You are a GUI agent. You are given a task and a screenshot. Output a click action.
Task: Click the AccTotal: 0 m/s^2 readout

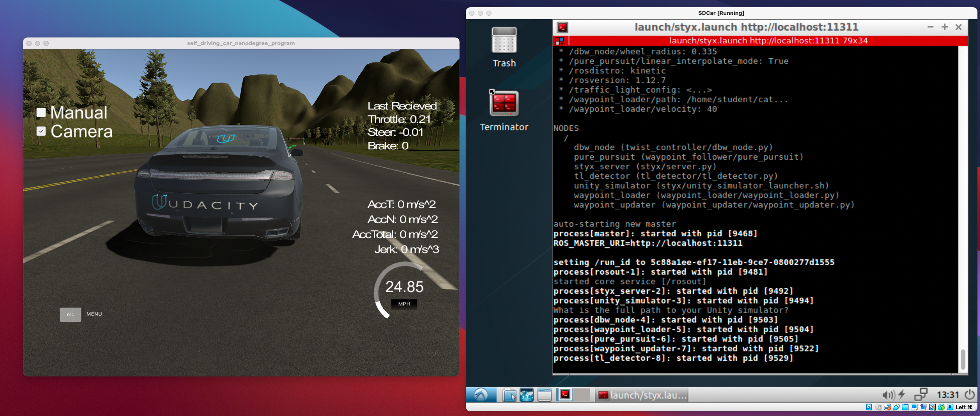pyautogui.click(x=395, y=234)
